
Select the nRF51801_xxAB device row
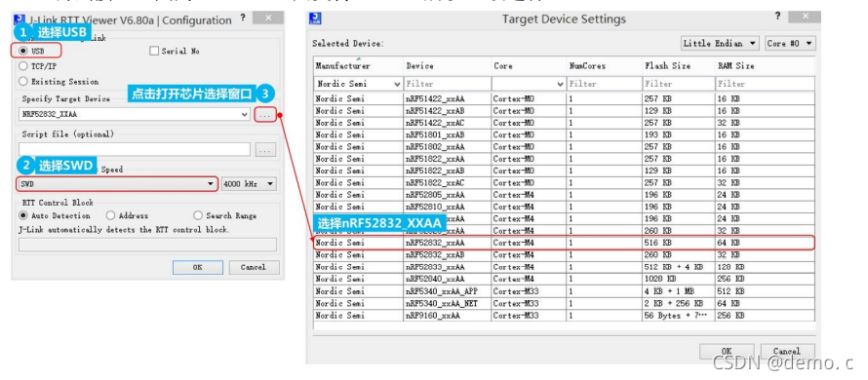pyautogui.click(x=564, y=135)
